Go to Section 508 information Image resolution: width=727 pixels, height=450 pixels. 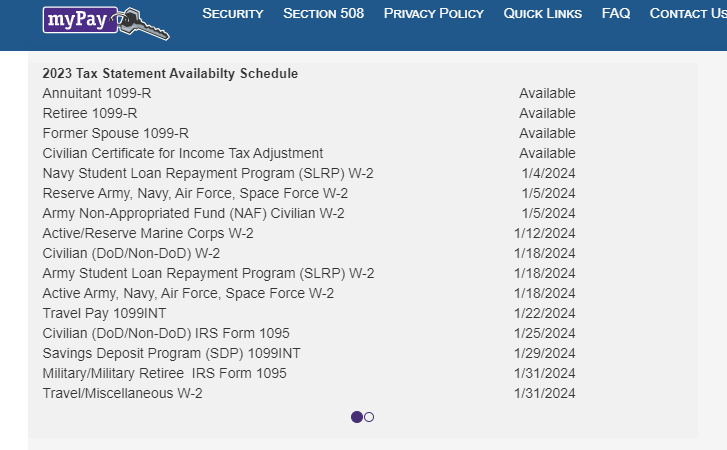(323, 13)
